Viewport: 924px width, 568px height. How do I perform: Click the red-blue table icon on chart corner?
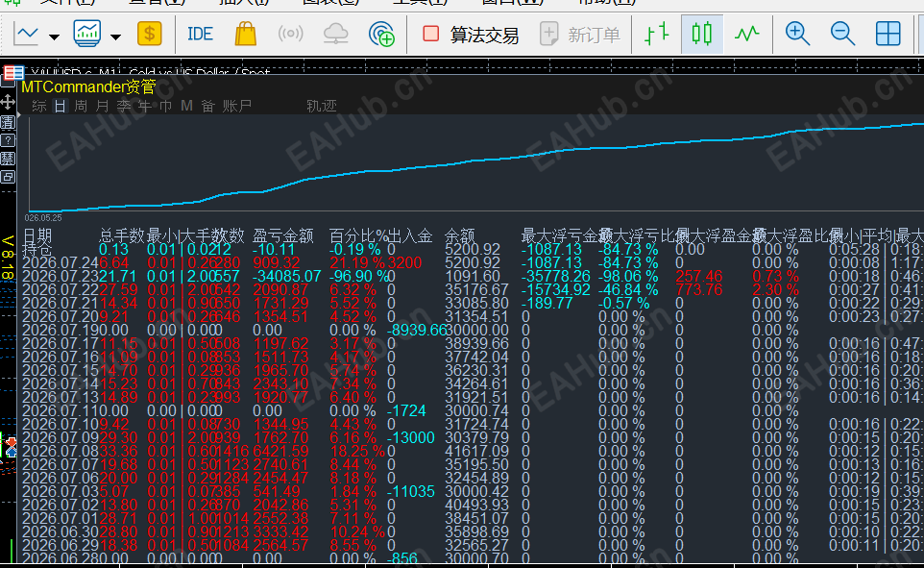13,73
